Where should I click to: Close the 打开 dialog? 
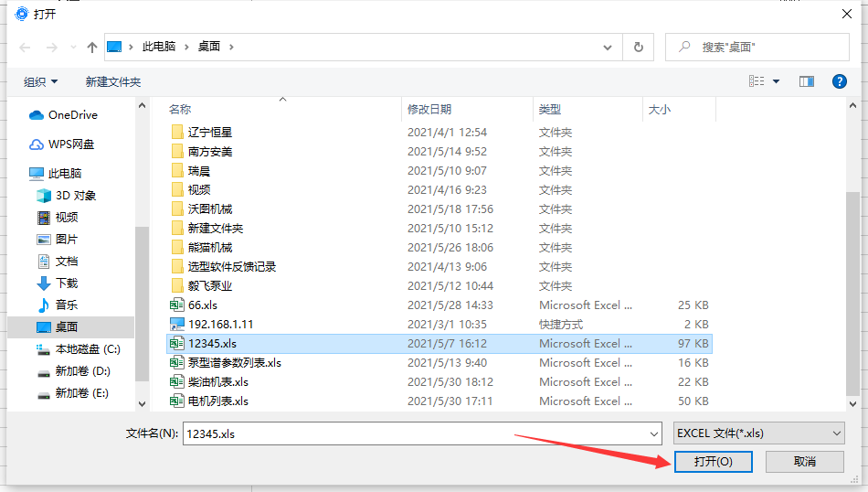[847, 14]
